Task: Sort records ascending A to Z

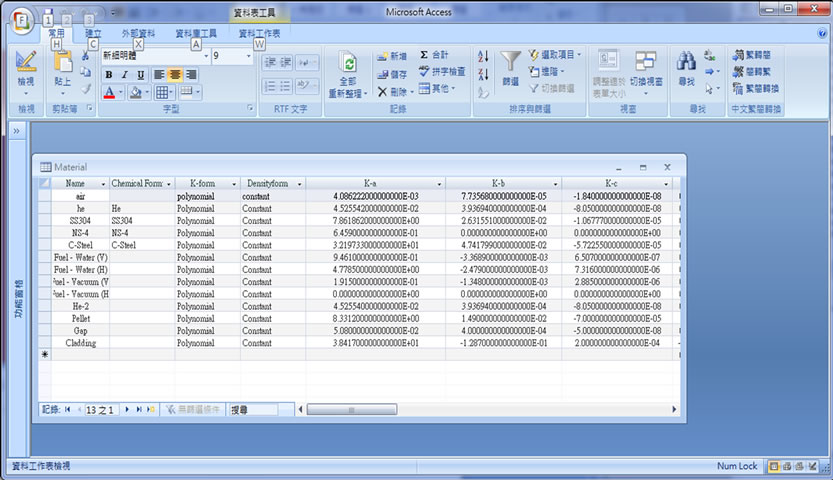Action: [x=483, y=57]
